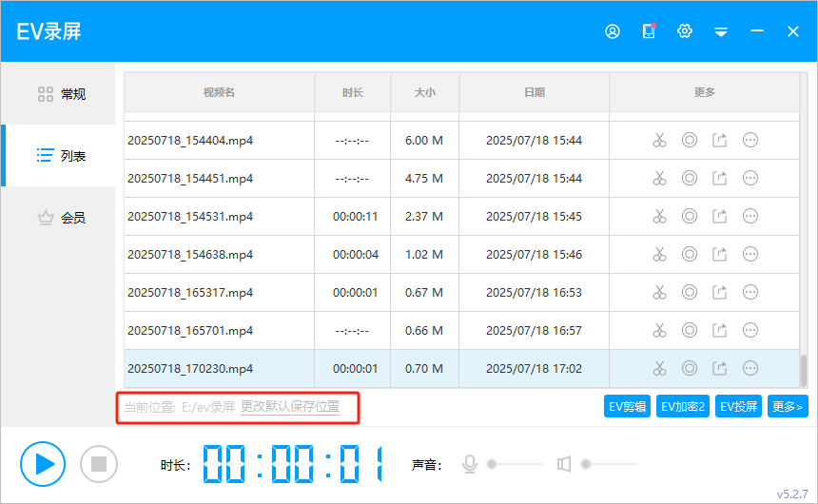818x504 pixels.
Task: Click the video list vertical scrollbar
Action: (x=804, y=371)
